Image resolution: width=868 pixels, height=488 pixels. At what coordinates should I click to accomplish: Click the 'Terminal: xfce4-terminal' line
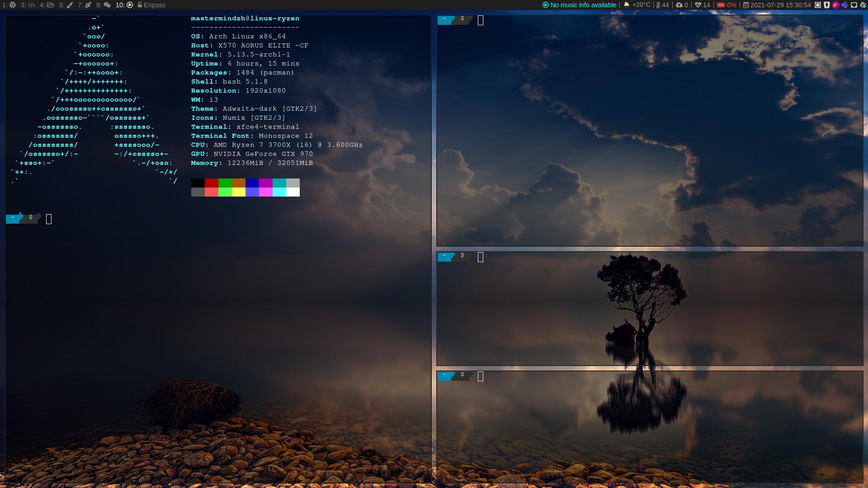tap(245, 127)
